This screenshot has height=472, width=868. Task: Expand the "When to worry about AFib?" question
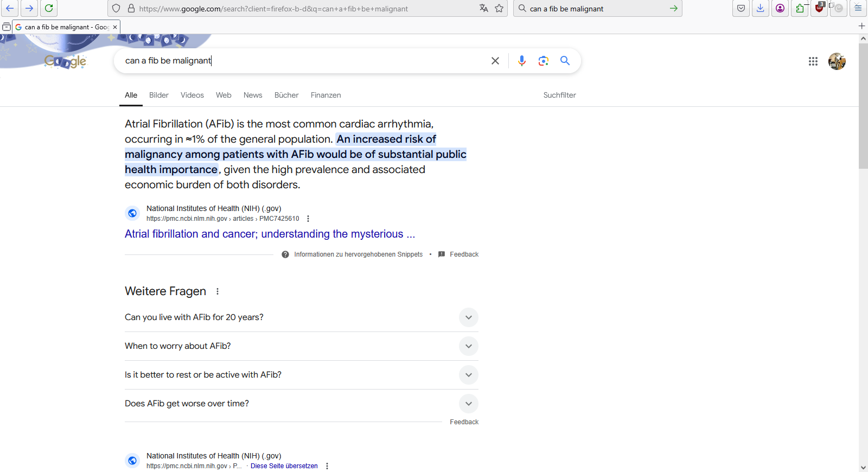[x=468, y=346]
